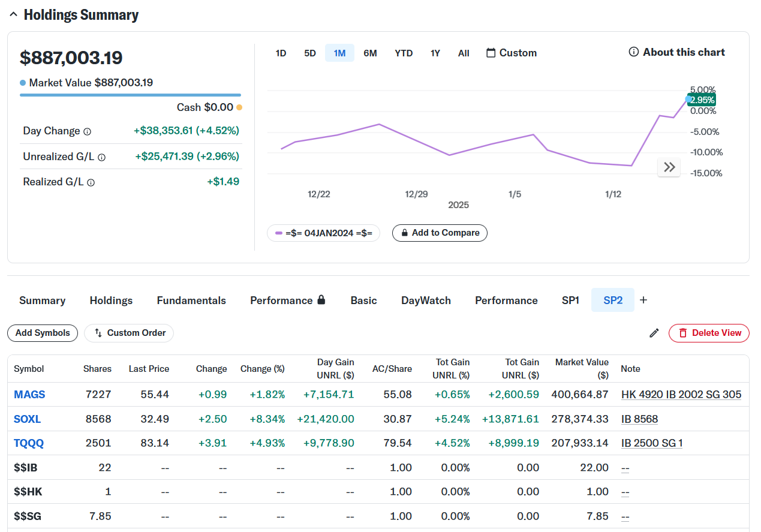Click the MAGS note text
Image resolution: width=761 pixels, height=532 pixels.
tap(681, 395)
